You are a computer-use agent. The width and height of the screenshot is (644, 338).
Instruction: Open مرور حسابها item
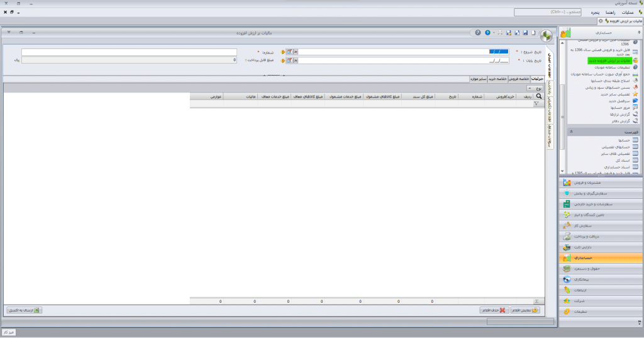click(x=619, y=108)
